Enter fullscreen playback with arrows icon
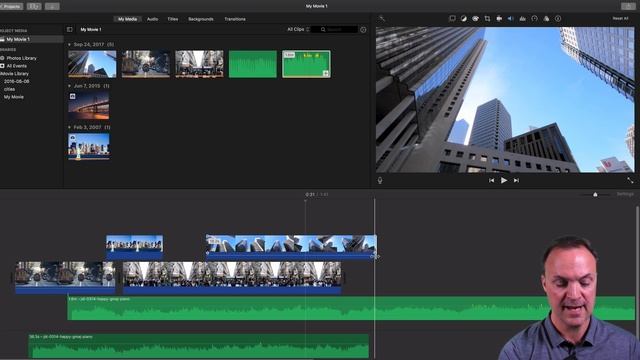 [x=630, y=180]
